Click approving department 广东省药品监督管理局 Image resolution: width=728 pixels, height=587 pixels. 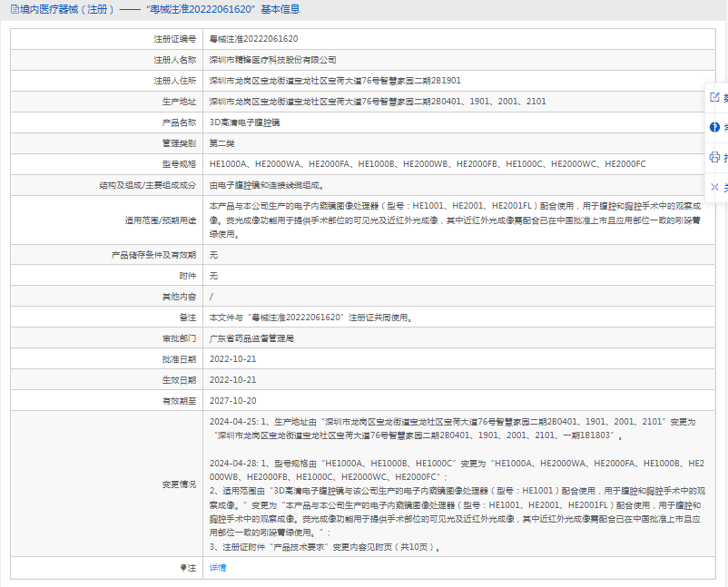click(x=251, y=338)
